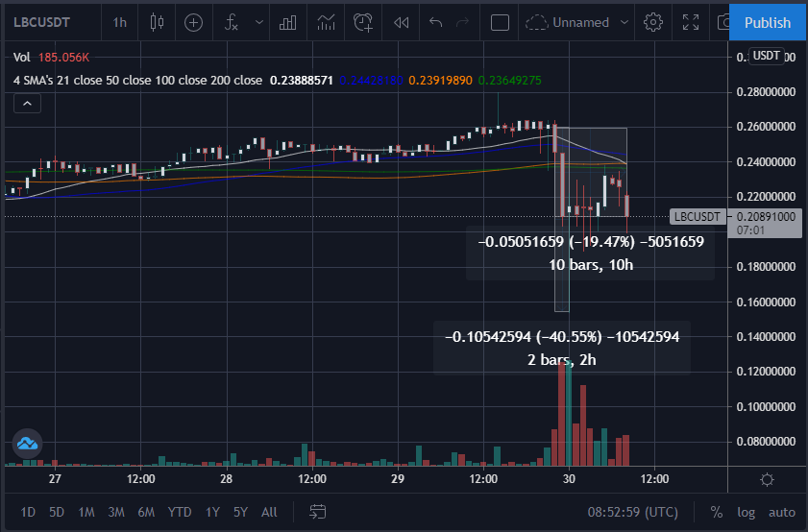Set date range to 5D
The image size is (808, 532).
(57, 512)
